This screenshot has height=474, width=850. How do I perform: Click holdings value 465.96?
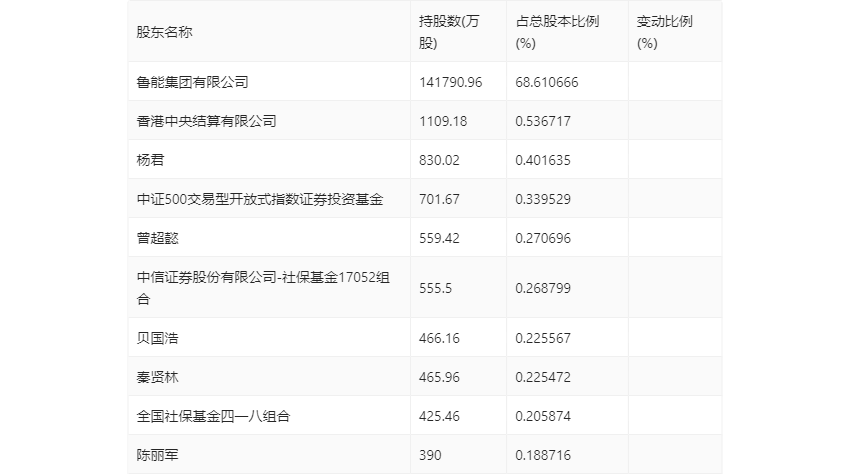439,377
